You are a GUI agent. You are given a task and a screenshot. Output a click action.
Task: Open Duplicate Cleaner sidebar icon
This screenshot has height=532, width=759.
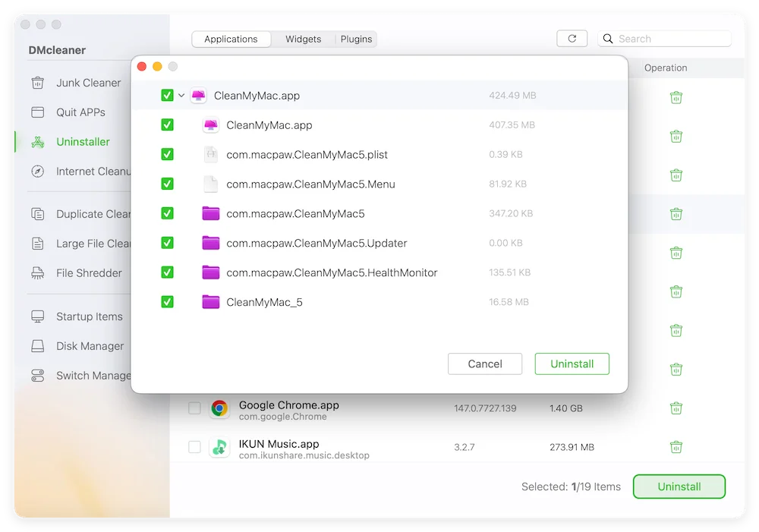click(37, 214)
